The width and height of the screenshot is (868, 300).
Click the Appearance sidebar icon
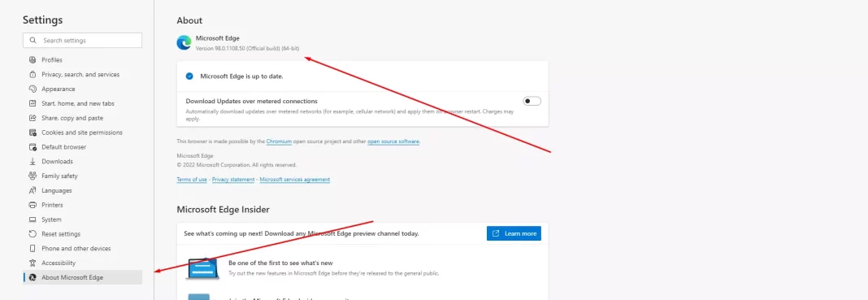pyautogui.click(x=33, y=89)
